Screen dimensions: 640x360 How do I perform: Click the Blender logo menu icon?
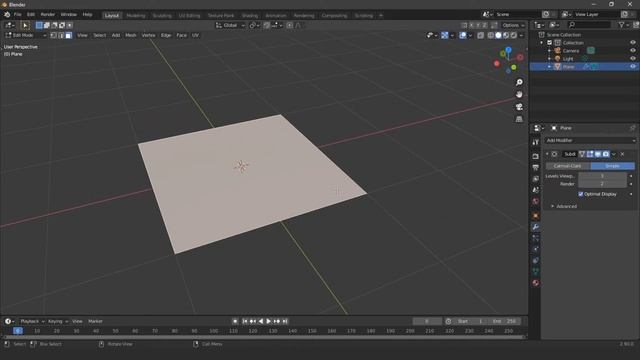(x=7, y=15)
